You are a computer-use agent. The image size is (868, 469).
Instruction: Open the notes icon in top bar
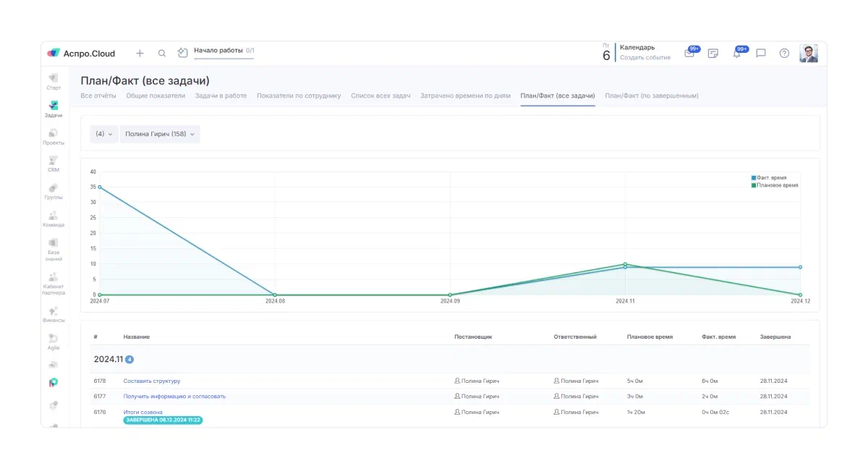712,54
